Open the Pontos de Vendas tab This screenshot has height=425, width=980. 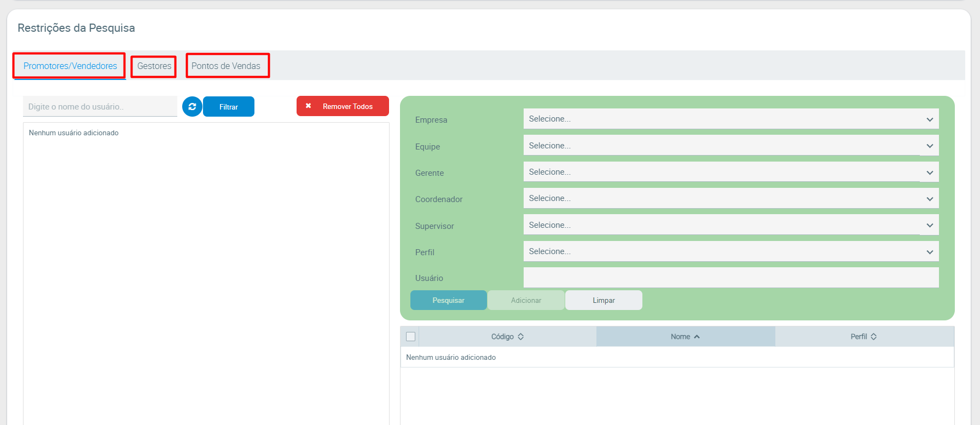click(x=226, y=66)
